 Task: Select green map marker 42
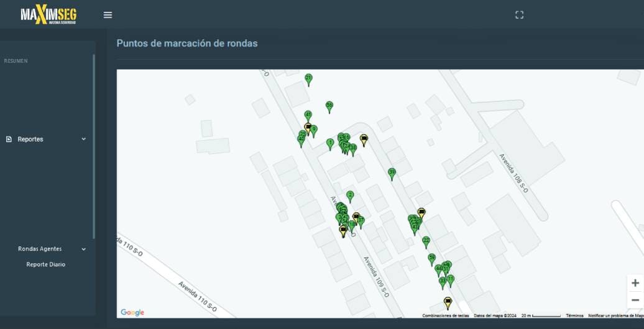pyautogui.click(x=301, y=141)
